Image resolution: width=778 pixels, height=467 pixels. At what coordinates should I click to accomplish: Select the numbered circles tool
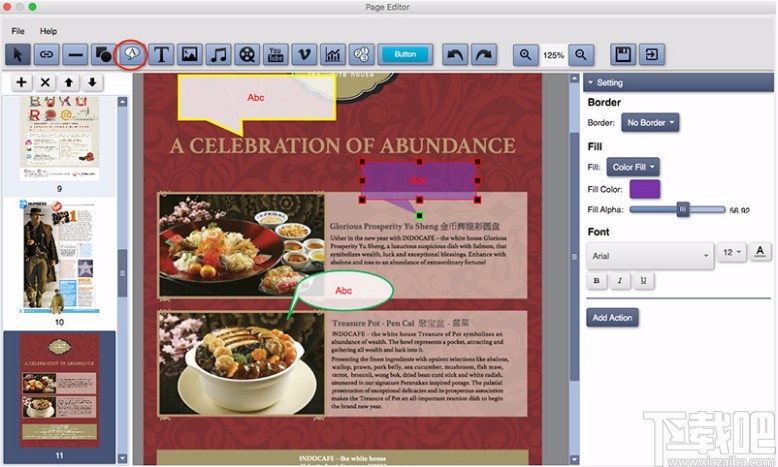coord(362,55)
